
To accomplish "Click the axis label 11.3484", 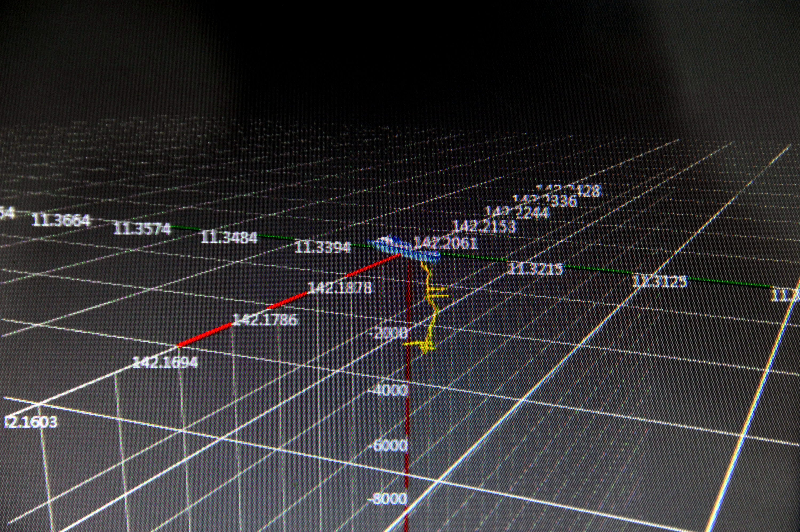I will click(229, 237).
